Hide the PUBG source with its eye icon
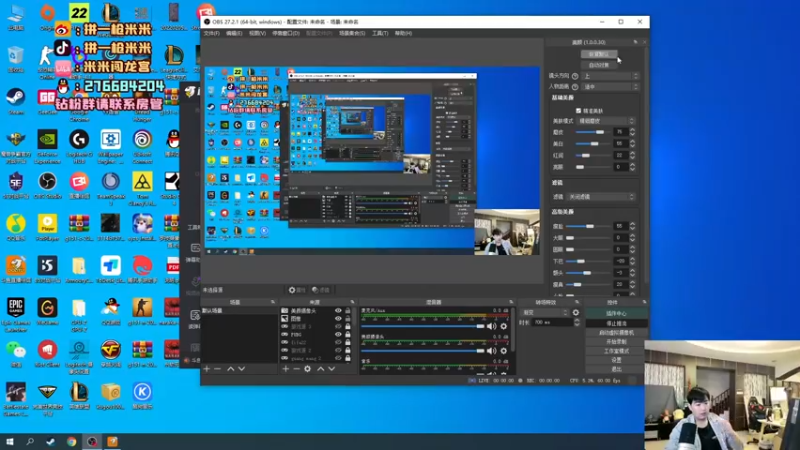The height and width of the screenshot is (450, 800). pos(338,334)
